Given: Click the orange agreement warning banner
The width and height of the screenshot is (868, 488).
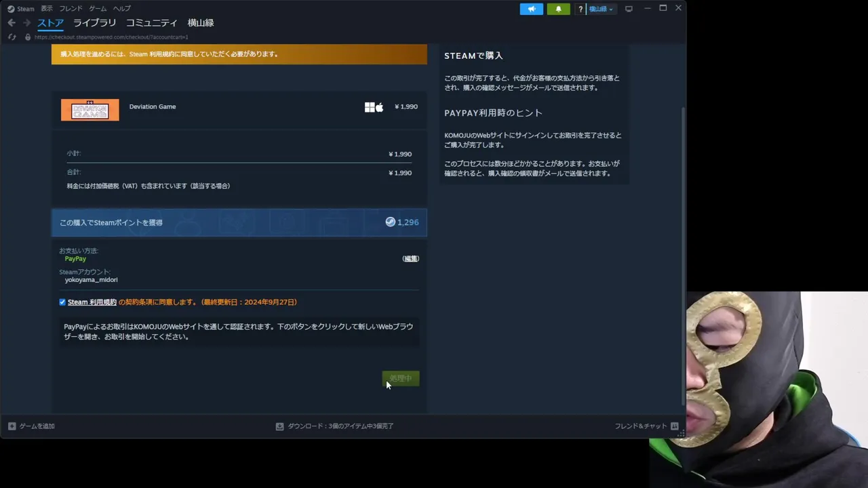Looking at the screenshot, I should [239, 54].
